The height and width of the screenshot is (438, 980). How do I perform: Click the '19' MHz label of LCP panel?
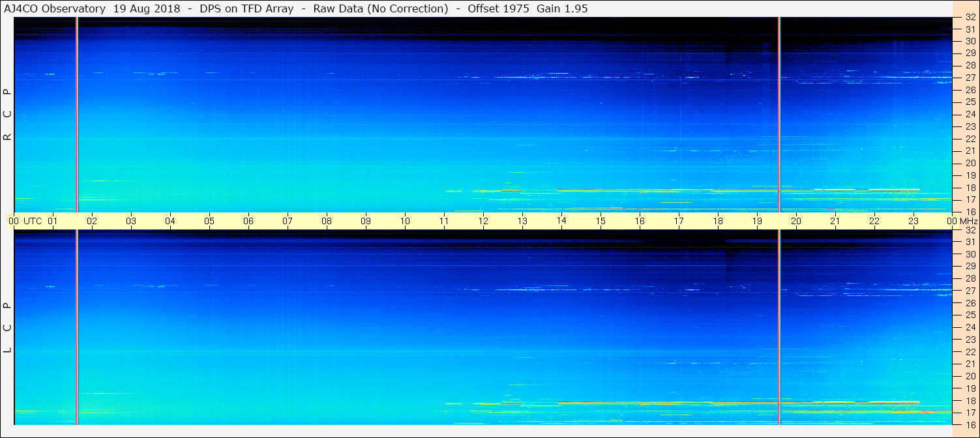point(970,388)
